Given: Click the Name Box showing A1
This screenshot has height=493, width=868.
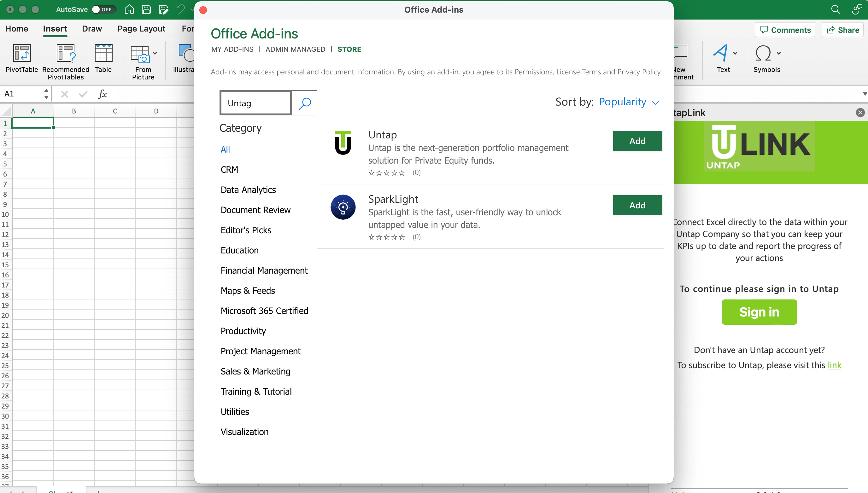Looking at the screenshot, I should pos(22,94).
